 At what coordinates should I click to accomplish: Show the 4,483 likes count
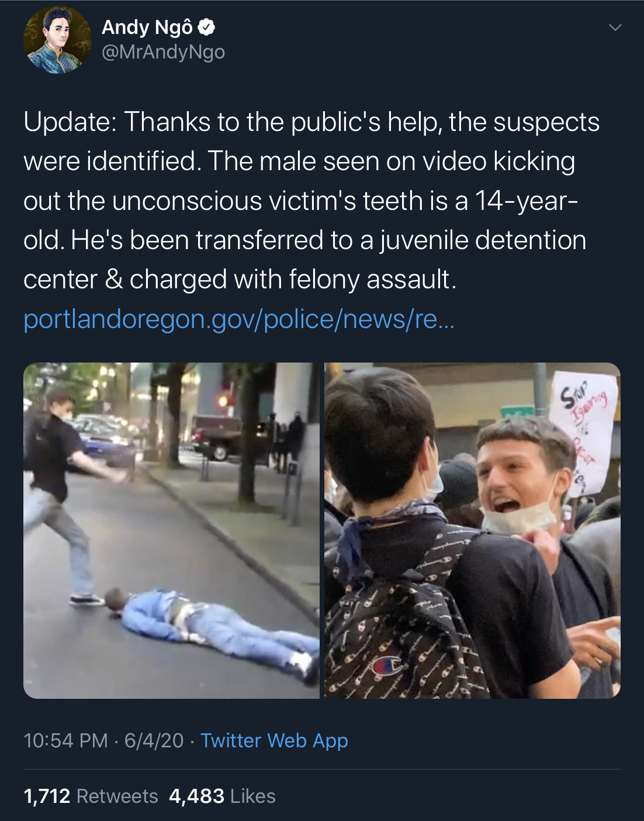(x=196, y=796)
